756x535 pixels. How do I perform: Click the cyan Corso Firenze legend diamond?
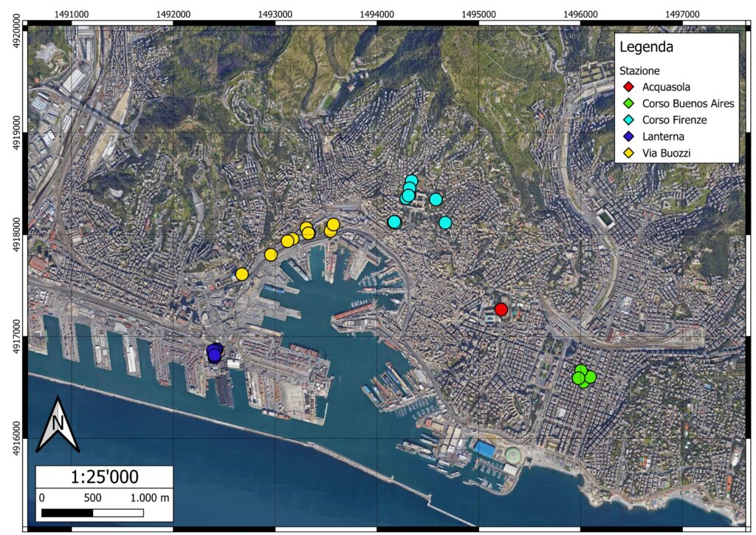629,120
